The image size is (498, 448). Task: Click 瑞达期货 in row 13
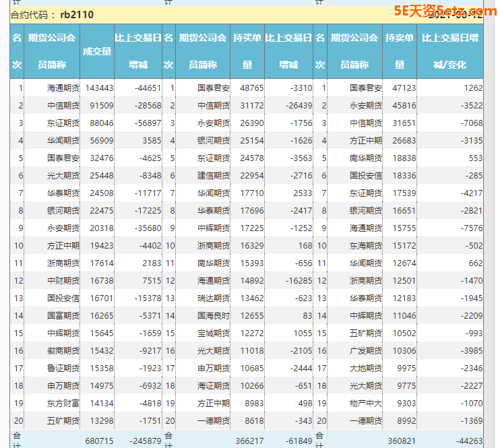point(214,298)
